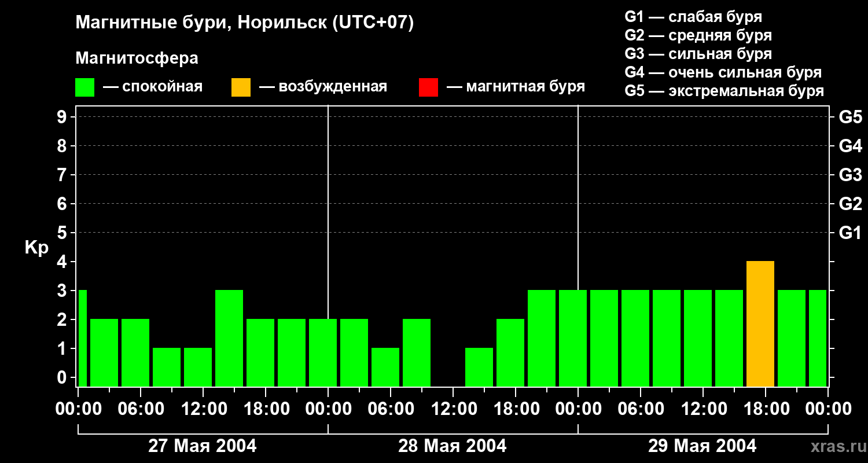Click the '— спокойная' legend label
The height and width of the screenshot is (463, 868).
(x=153, y=87)
